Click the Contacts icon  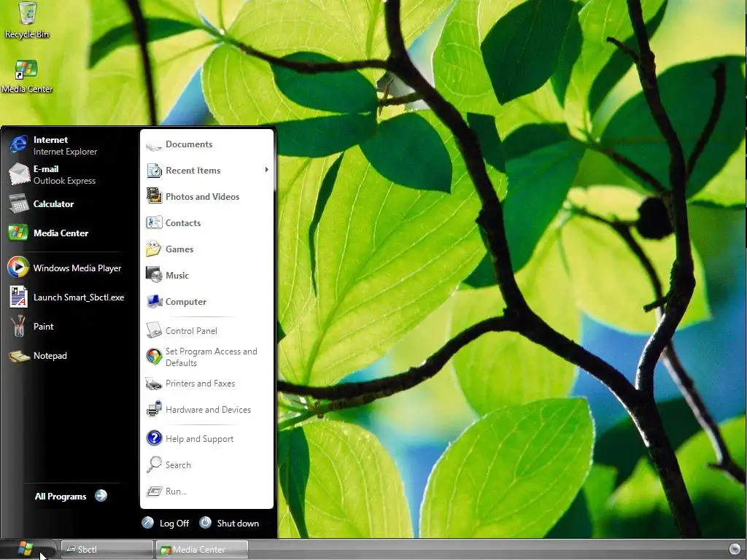tap(154, 223)
